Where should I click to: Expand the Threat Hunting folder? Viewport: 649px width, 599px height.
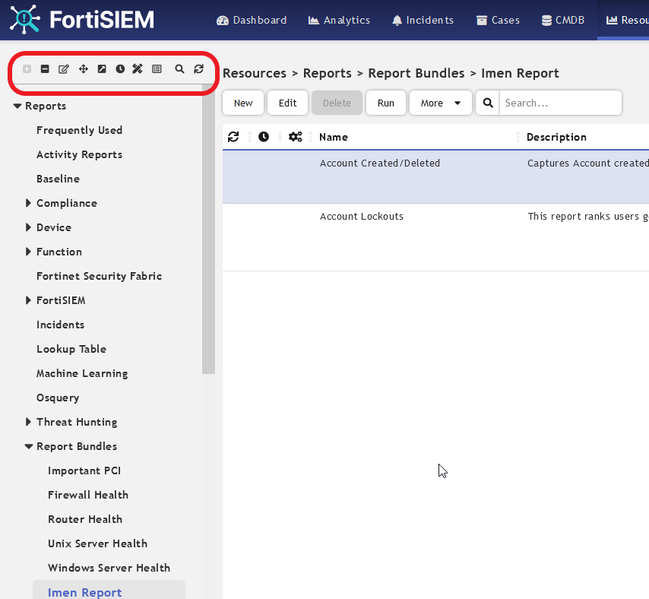[29, 422]
